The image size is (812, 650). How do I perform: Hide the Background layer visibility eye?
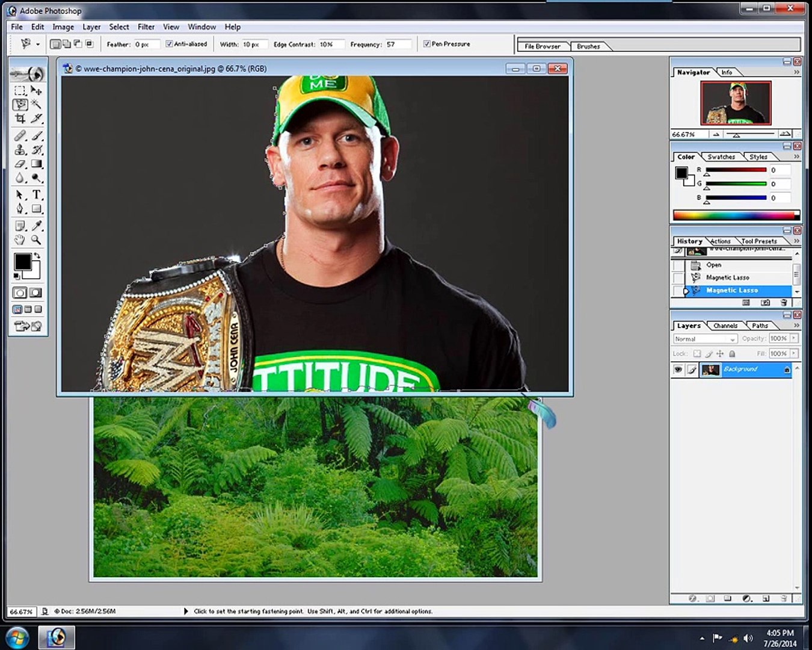678,370
